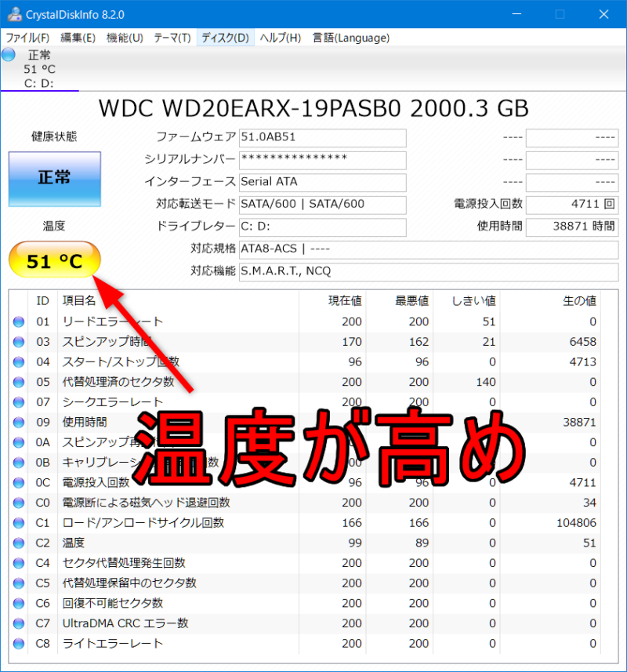Image resolution: width=627 pixels, height=672 pixels.
Task: Click status icon for row C5
Action: pos(18,583)
